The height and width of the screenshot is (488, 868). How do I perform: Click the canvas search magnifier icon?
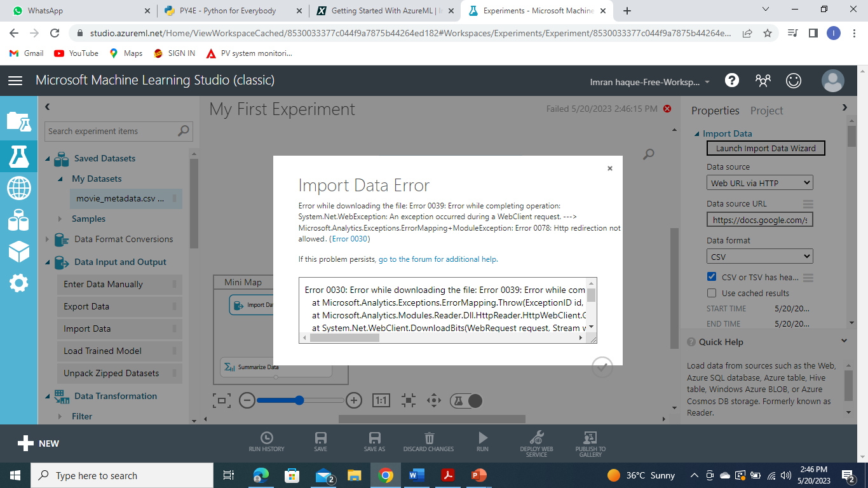tap(649, 154)
